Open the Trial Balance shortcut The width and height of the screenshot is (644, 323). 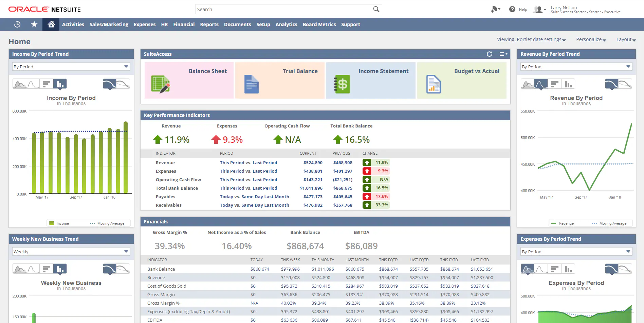point(280,80)
